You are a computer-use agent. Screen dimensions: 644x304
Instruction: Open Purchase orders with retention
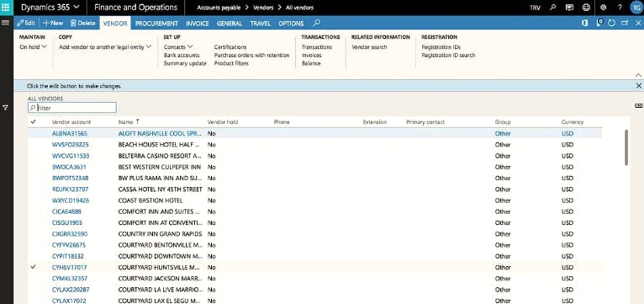coord(251,55)
